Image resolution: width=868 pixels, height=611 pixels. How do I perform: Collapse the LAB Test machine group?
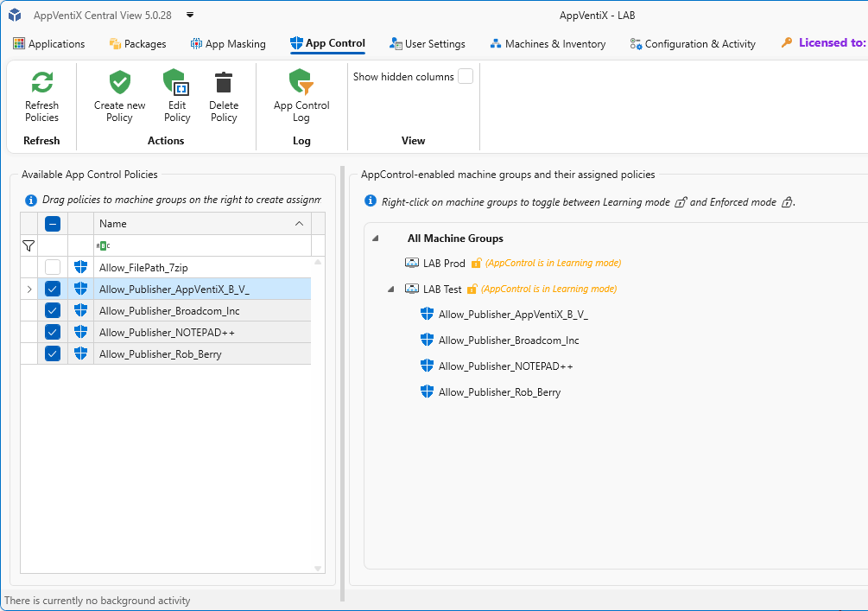(x=390, y=289)
